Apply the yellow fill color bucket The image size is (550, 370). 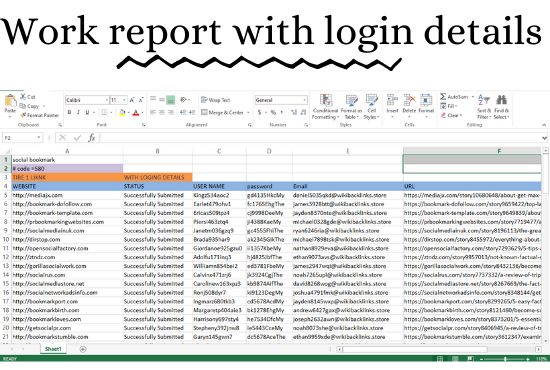pyautogui.click(x=122, y=113)
